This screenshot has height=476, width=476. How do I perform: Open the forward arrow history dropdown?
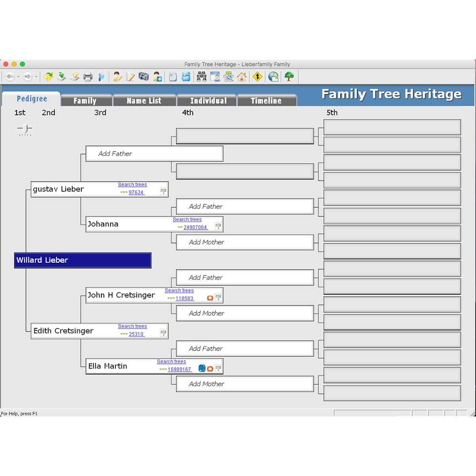36,77
